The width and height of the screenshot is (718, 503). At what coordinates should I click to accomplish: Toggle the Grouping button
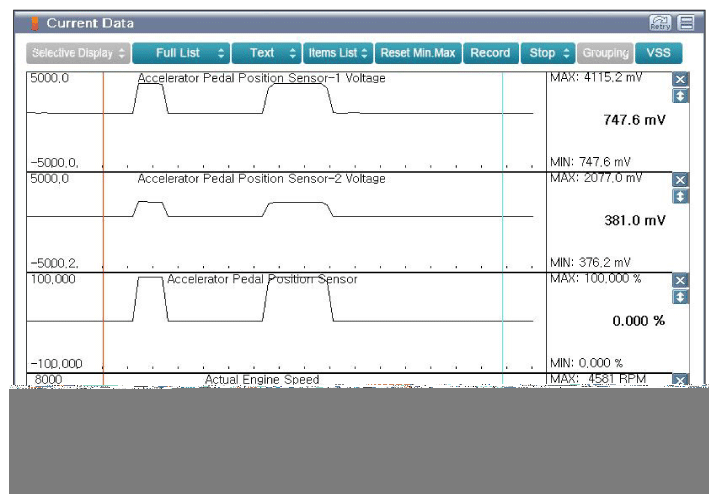tap(604, 53)
